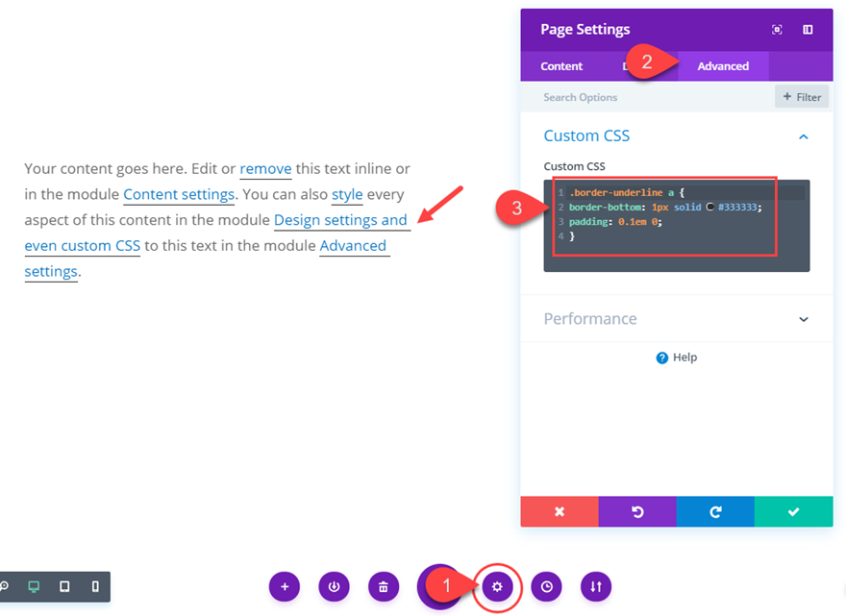Open the Advanced tab
Image resolution: width=846 pixels, height=616 pixels.
pos(723,66)
